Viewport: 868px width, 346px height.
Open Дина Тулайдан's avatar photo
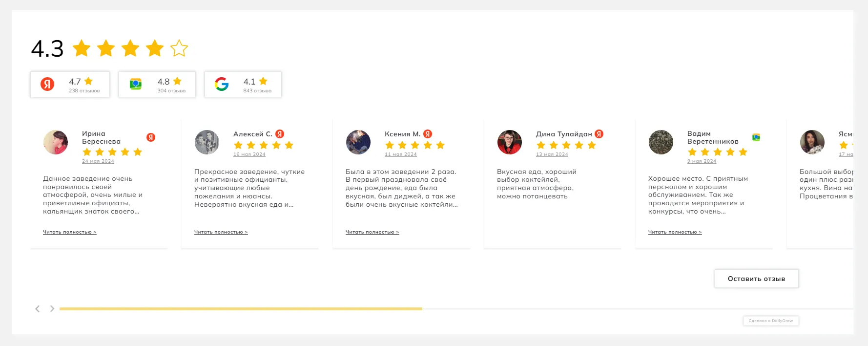pos(510,142)
